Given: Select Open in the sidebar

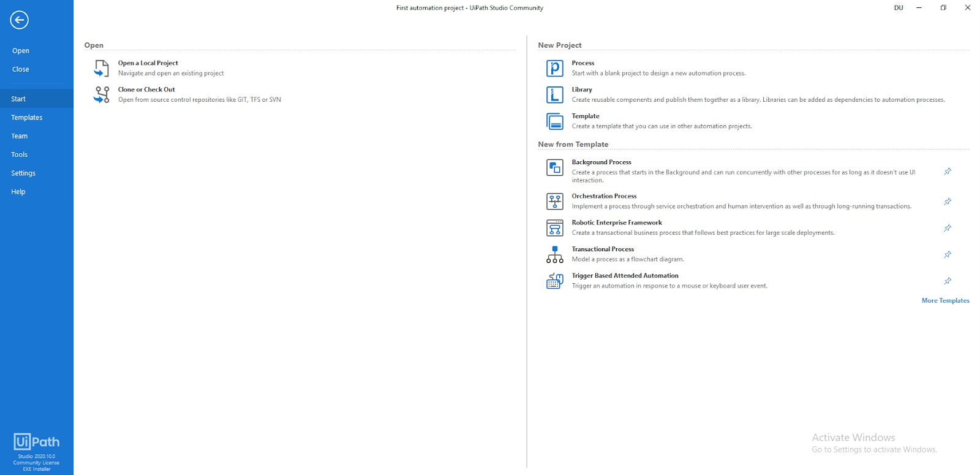Looking at the screenshot, I should [21, 51].
